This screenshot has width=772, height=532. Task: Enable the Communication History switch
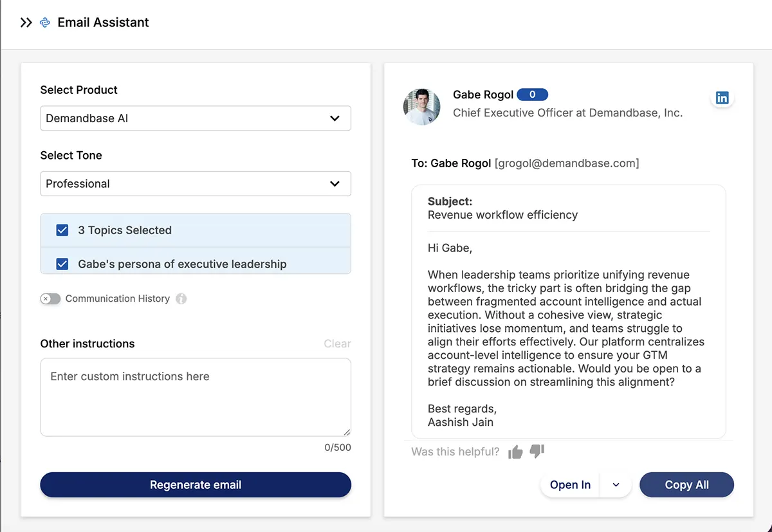click(50, 298)
